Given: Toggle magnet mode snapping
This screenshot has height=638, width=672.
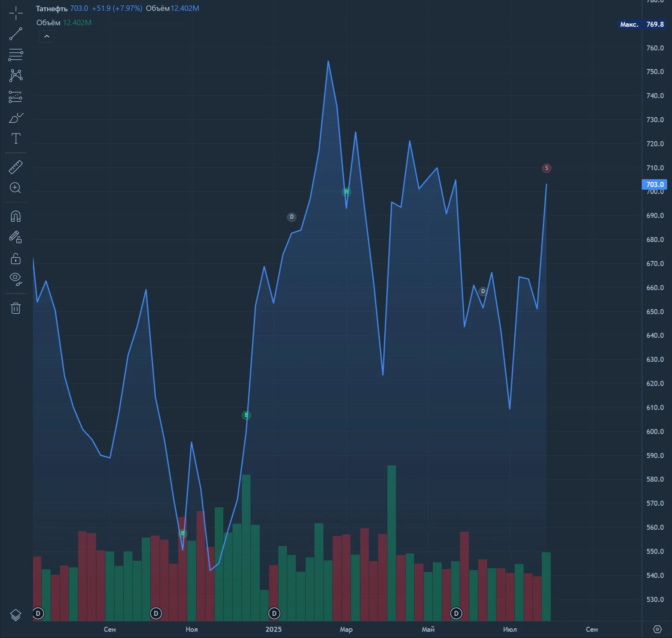Looking at the screenshot, I should [x=16, y=216].
